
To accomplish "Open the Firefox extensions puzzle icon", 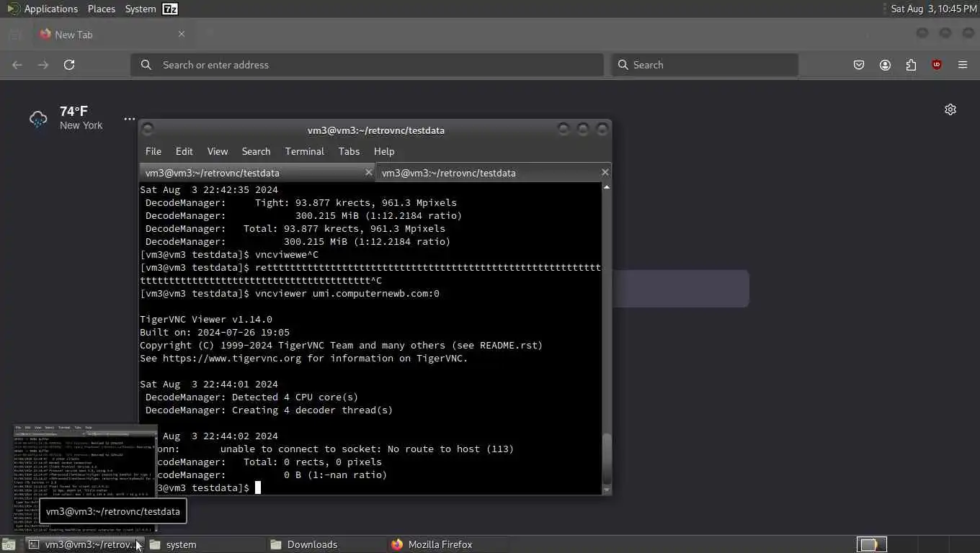I will pyautogui.click(x=911, y=65).
